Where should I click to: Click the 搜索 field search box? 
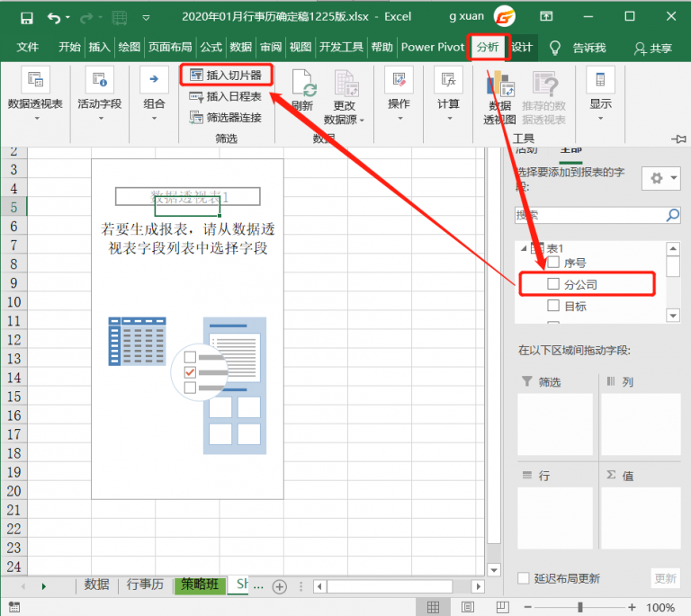click(590, 215)
